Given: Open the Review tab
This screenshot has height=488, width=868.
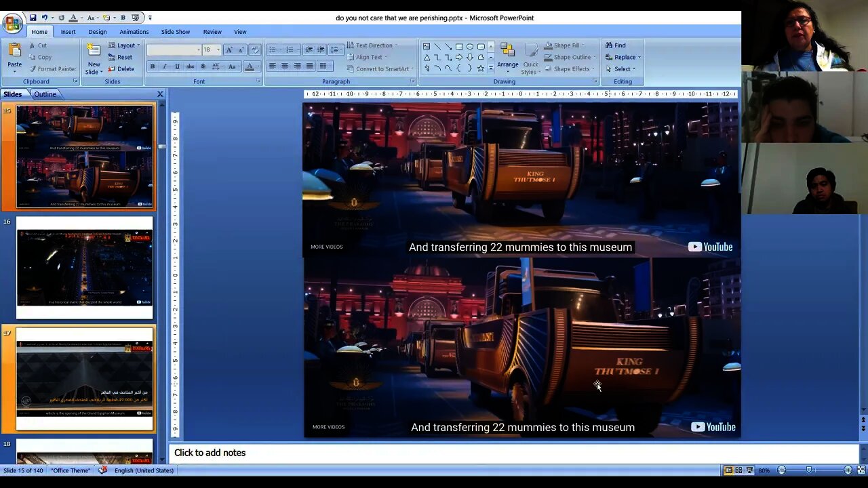Looking at the screenshot, I should click(x=212, y=32).
